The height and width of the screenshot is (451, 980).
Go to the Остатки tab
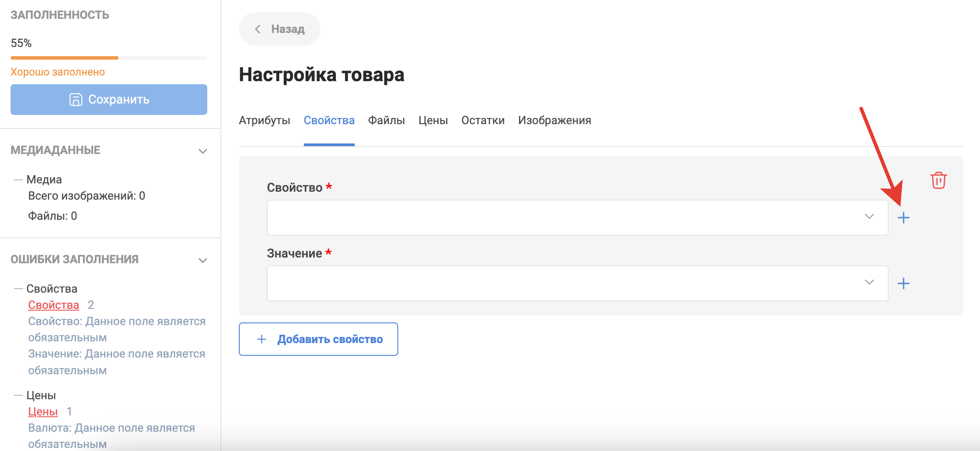pos(483,120)
